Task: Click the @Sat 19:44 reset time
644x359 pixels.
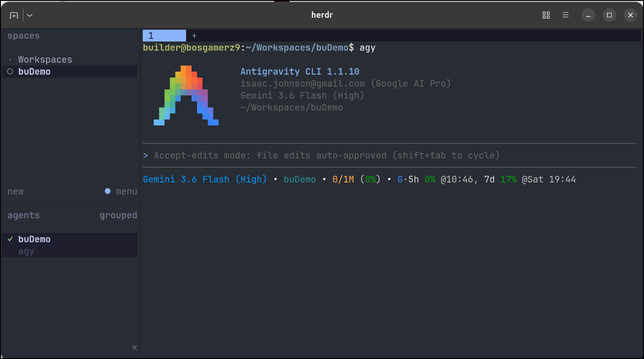Action: pyautogui.click(x=549, y=179)
